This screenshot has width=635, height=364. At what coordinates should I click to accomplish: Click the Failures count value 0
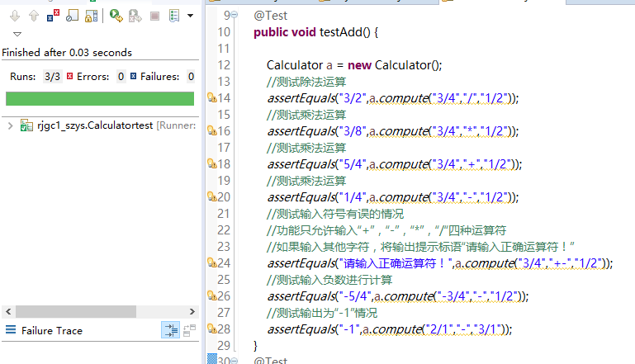tap(191, 77)
